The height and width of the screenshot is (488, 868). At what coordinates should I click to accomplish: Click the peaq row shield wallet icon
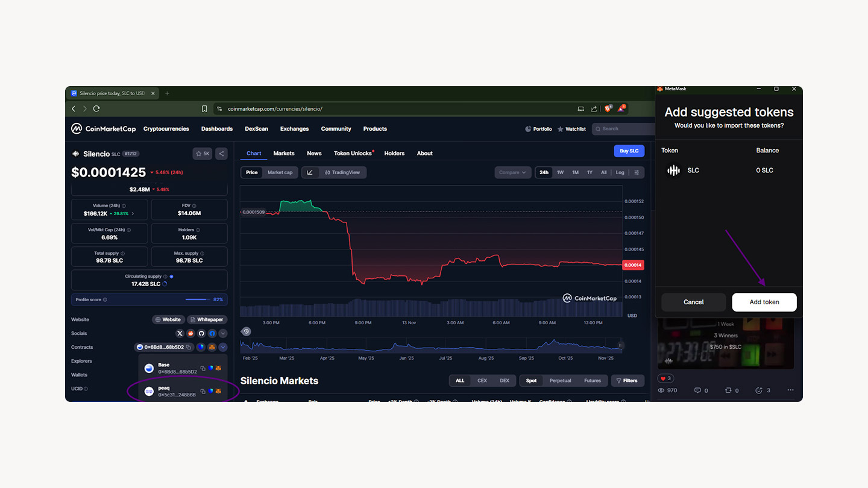210,391
